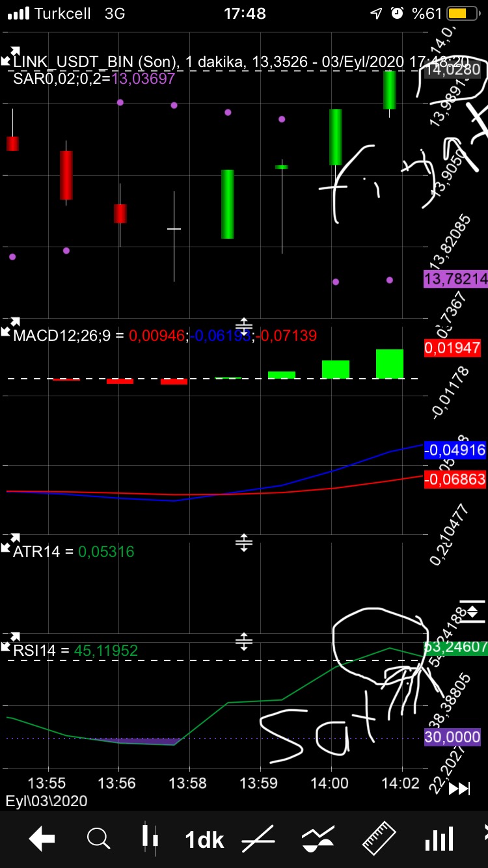Open the 1dk timeframe selector
This screenshot has width=488, height=868.
tap(204, 839)
